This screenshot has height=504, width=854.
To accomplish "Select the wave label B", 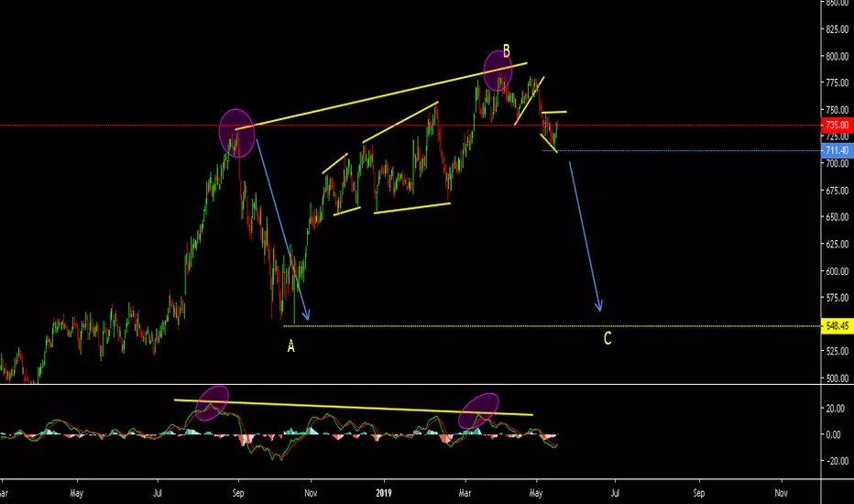I will click(506, 51).
